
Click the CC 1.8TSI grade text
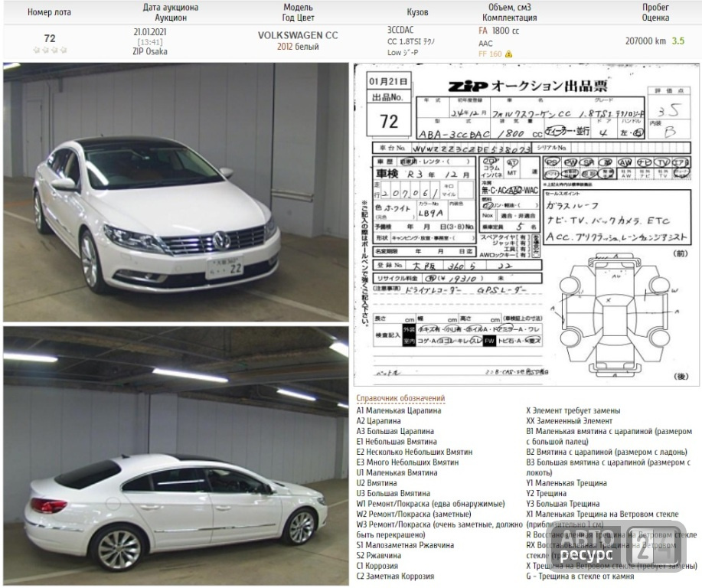[x=411, y=41]
